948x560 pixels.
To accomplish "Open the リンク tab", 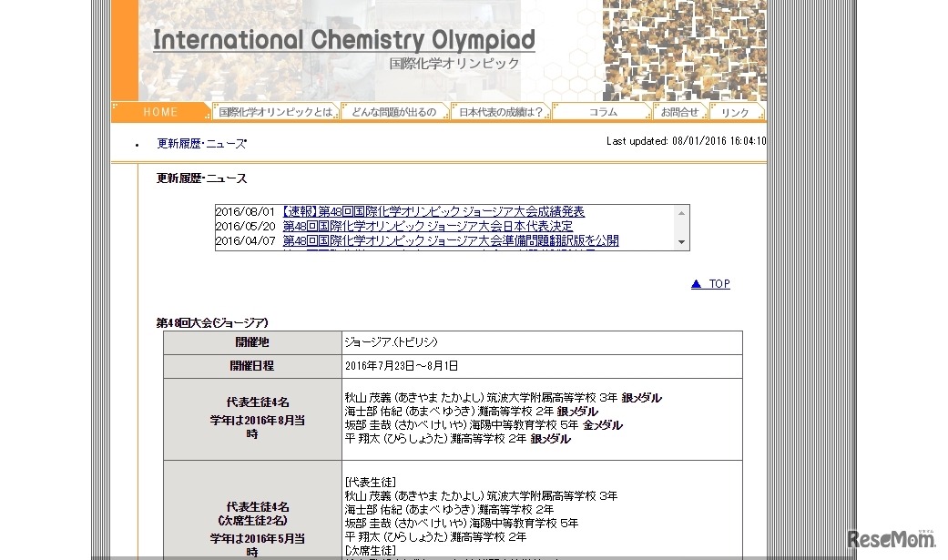I will [x=736, y=110].
